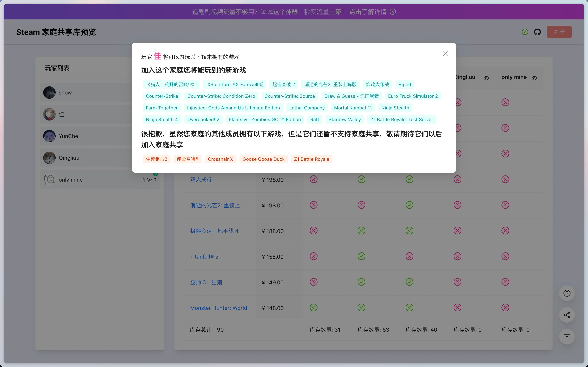Click the Draw & Guess - 你画我猜 tag
Viewport: 588px width, 367px height.
click(x=351, y=96)
